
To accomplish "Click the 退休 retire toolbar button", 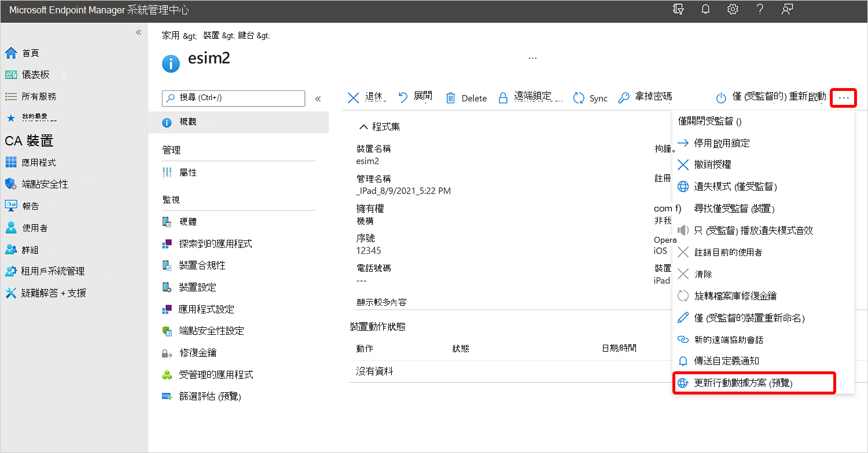I will (367, 98).
